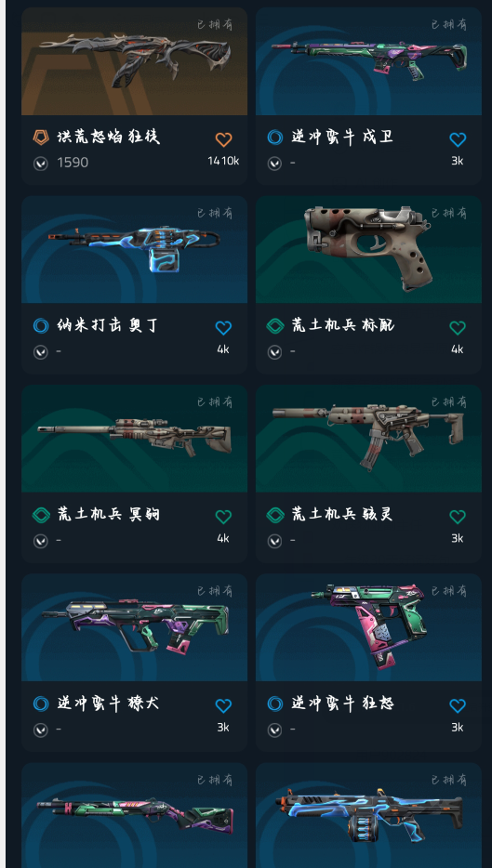Like the 荒土机兵 冥驹 skin via its heart

[x=223, y=517]
